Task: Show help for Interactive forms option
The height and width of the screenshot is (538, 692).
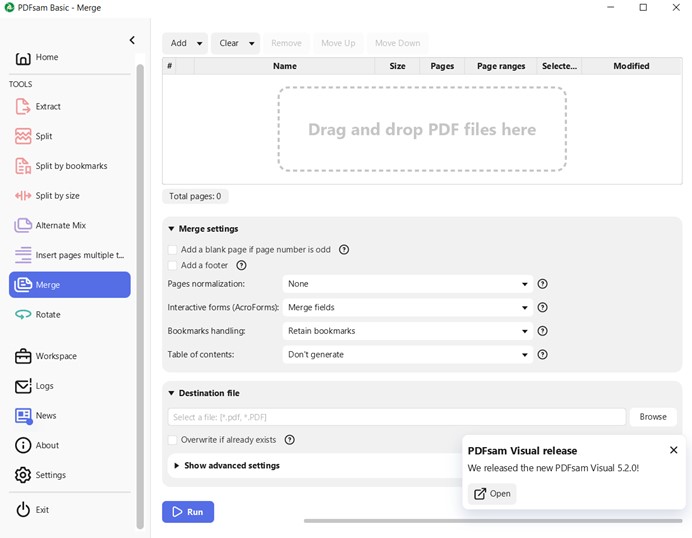Action: coord(542,307)
